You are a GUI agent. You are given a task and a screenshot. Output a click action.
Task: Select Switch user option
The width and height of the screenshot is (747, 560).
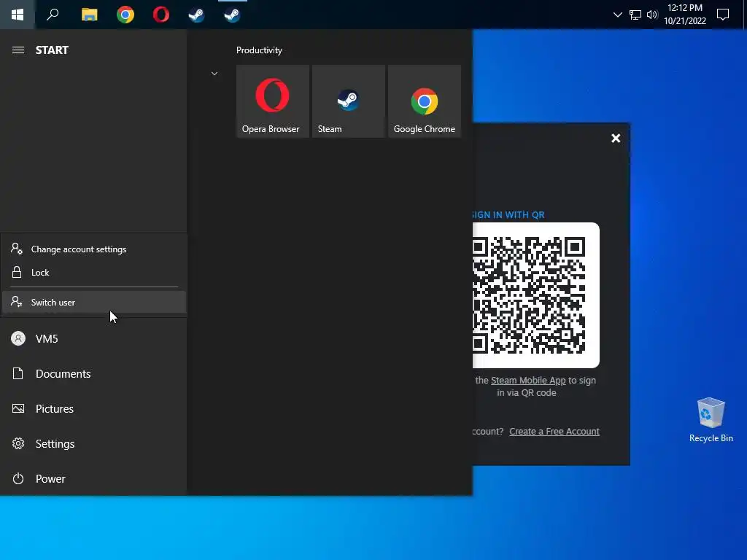[x=94, y=303]
